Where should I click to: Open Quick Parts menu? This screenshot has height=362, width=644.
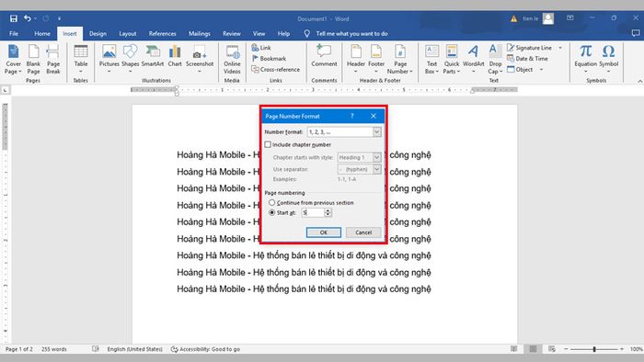[x=452, y=60]
